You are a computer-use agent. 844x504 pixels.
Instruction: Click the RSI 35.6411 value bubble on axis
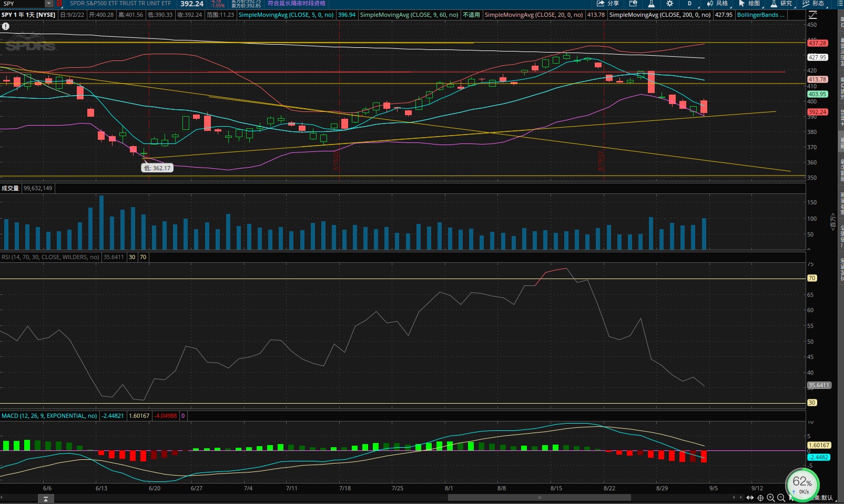tap(819, 385)
